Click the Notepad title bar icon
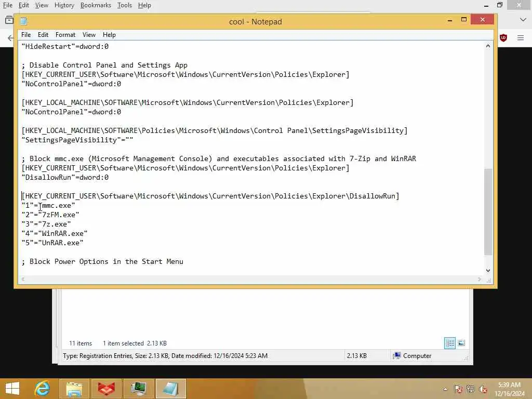Screen dimensions: 532x399 point(23,21)
